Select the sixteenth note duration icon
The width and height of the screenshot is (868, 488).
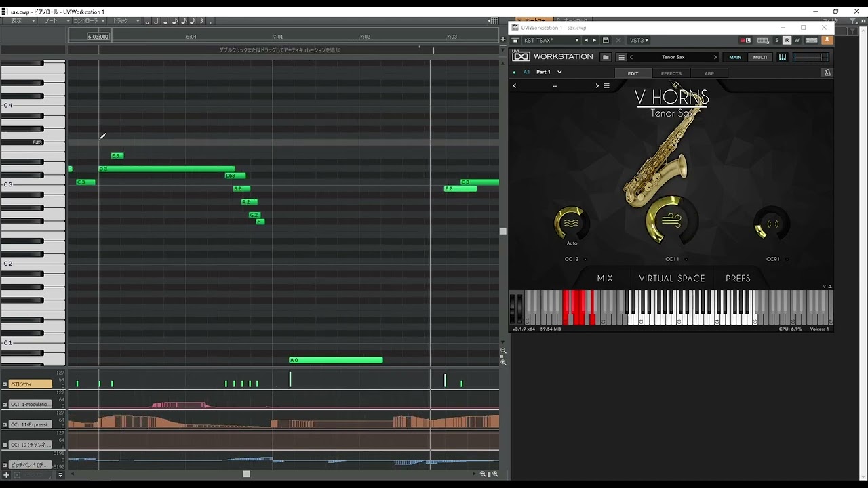click(x=183, y=21)
